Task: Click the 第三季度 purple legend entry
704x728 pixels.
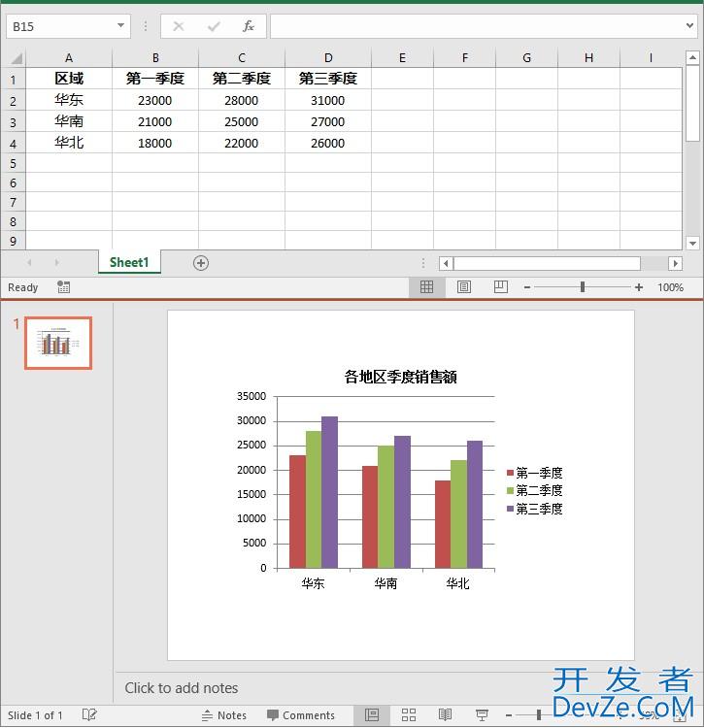Action: pyautogui.click(x=534, y=509)
